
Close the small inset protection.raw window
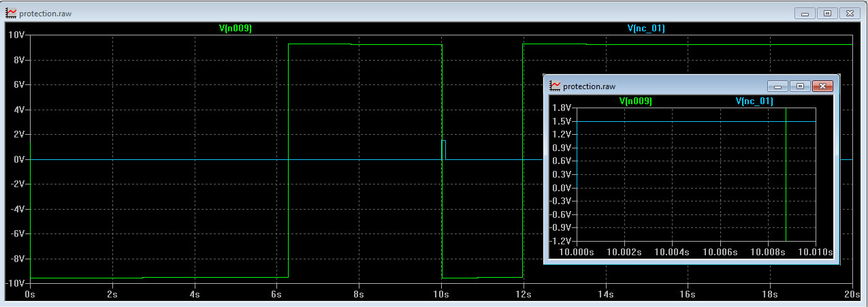(x=822, y=86)
